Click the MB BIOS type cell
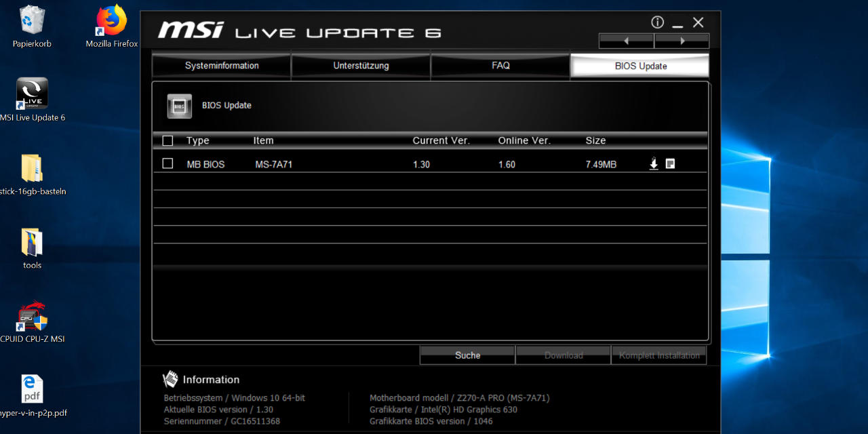This screenshot has width=868, height=434. point(205,164)
